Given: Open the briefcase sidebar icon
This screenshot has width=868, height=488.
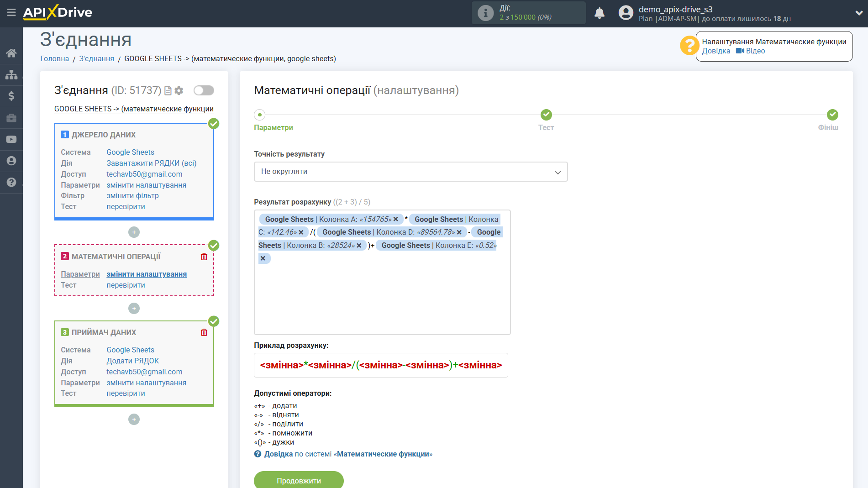Looking at the screenshot, I should pyautogui.click(x=11, y=118).
